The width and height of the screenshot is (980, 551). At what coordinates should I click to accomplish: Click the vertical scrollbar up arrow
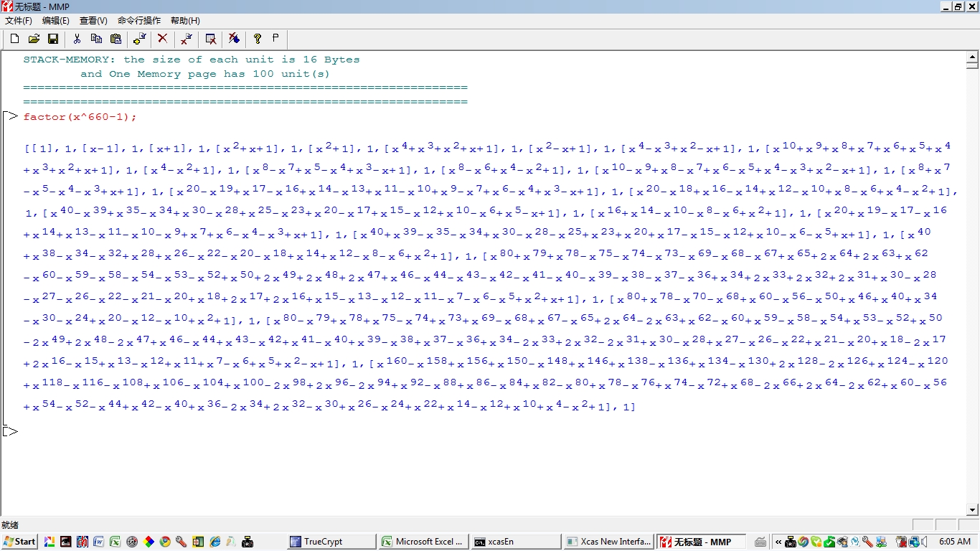pyautogui.click(x=972, y=57)
